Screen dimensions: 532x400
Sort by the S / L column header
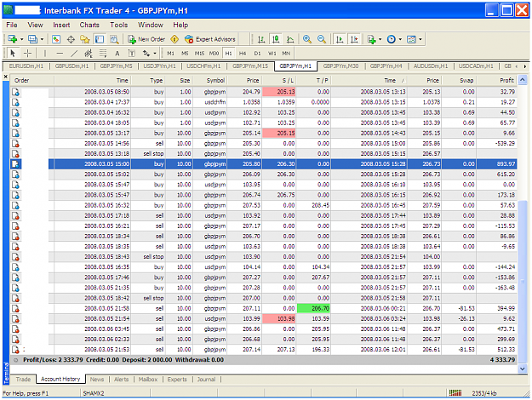[279, 80]
